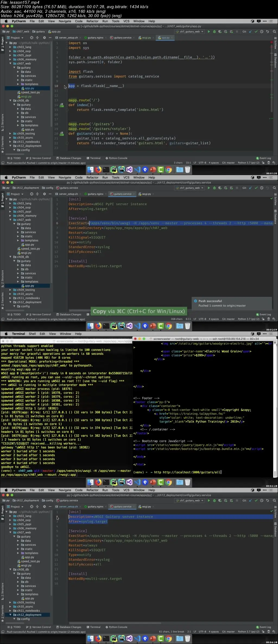
Task: Hide Project panel with minus icon, 00:01:30 frame
Action: [x=50, y=38]
